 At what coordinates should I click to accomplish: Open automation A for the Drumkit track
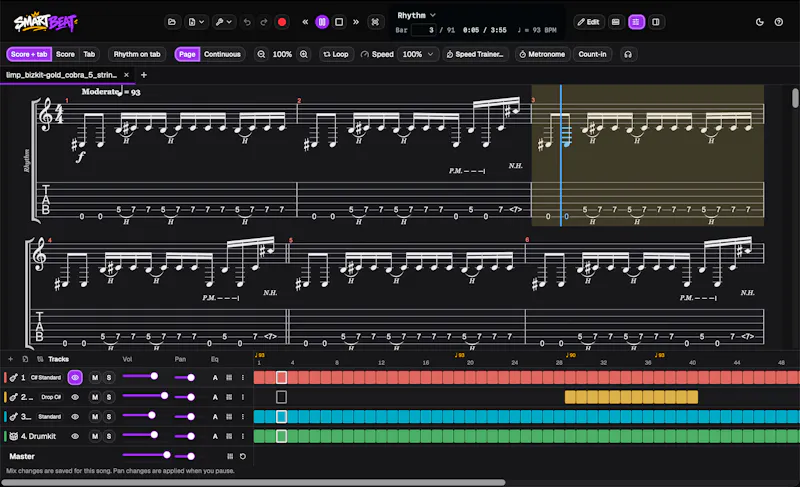(x=215, y=436)
